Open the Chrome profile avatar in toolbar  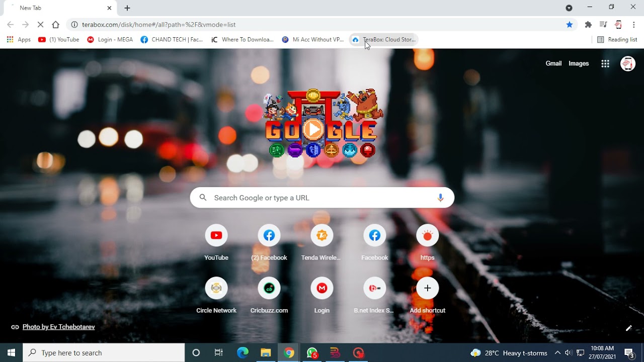pos(618,25)
